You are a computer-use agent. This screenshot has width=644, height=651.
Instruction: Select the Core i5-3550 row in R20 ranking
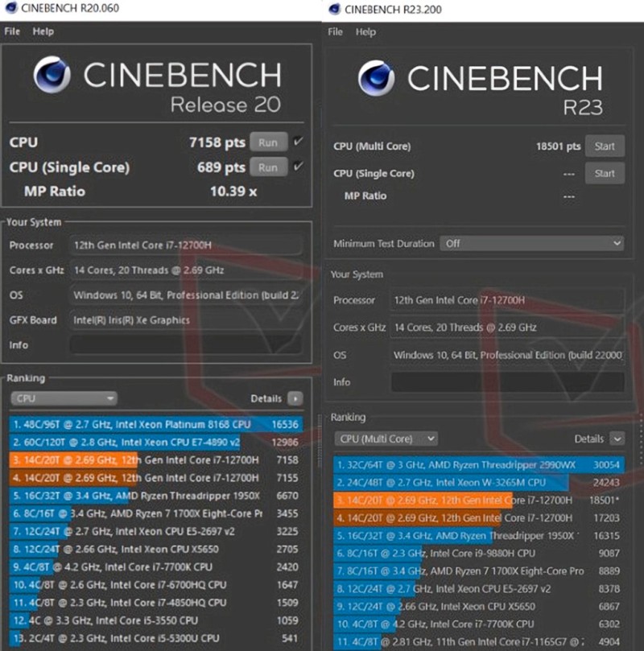click(x=155, y=620)
